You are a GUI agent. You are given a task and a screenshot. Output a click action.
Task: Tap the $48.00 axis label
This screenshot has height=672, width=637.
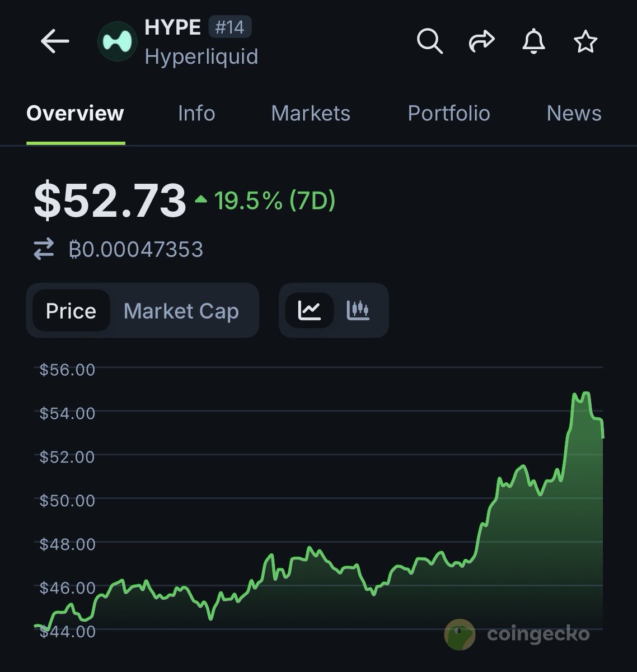click(x=67, y=544)
